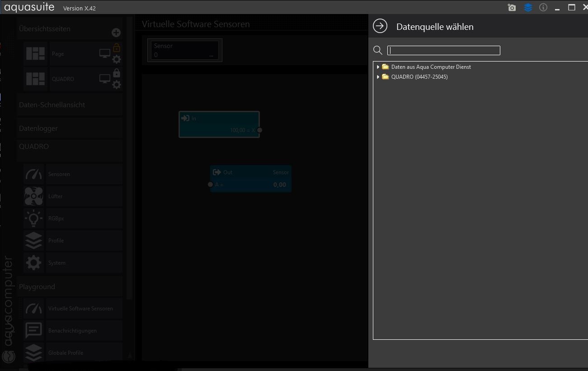Click the monitor icon in the QUADRO overview row
The height and width of the screenshot is (371, 588).
105,79
